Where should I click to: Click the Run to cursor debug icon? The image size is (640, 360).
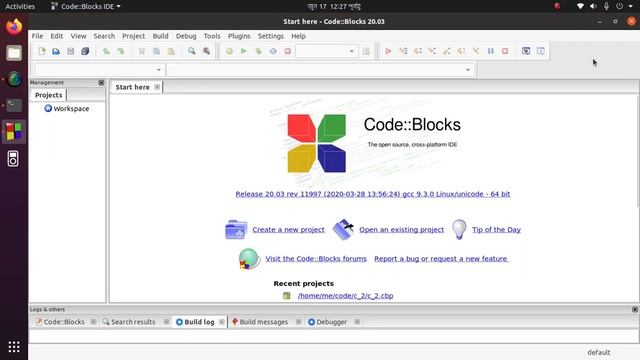click(403, 51)
